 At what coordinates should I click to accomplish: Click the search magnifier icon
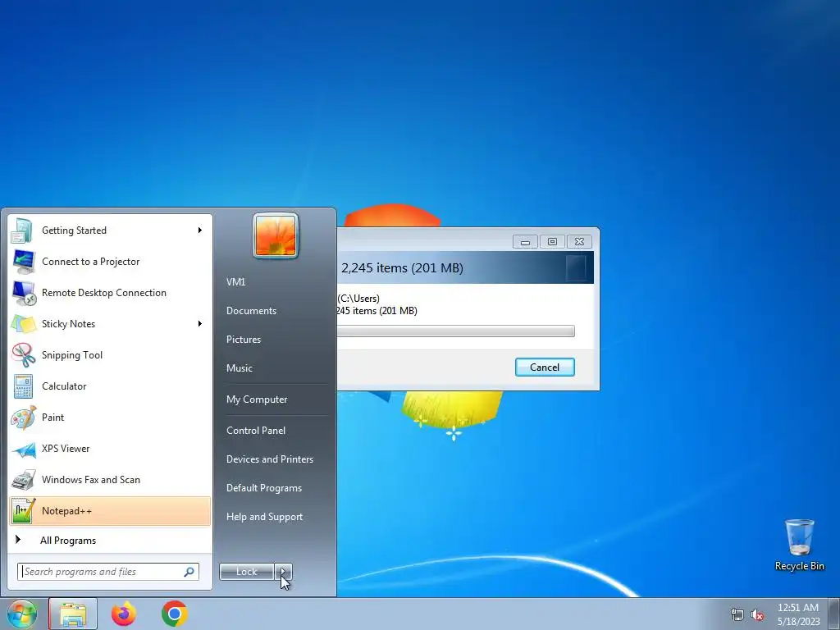click(189, 572)
